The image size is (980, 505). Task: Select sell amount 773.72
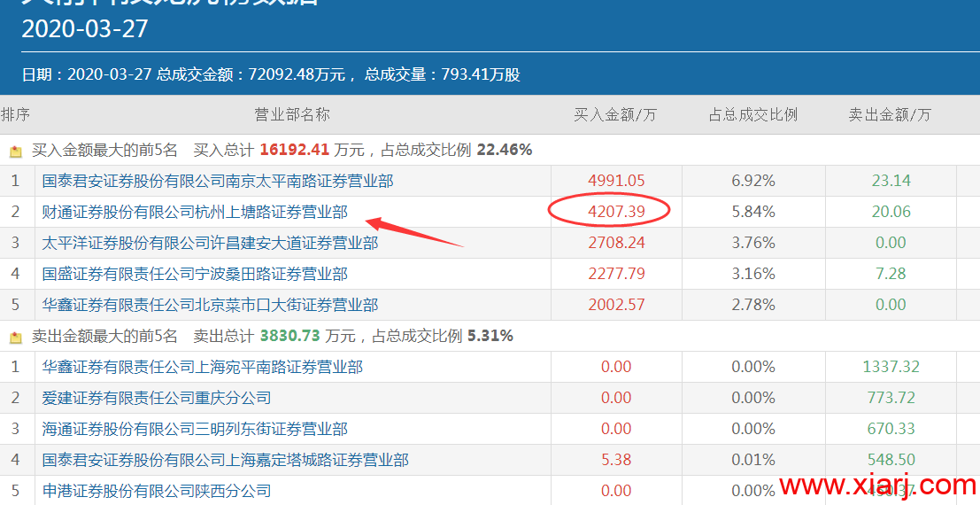[x=891, y=398]
